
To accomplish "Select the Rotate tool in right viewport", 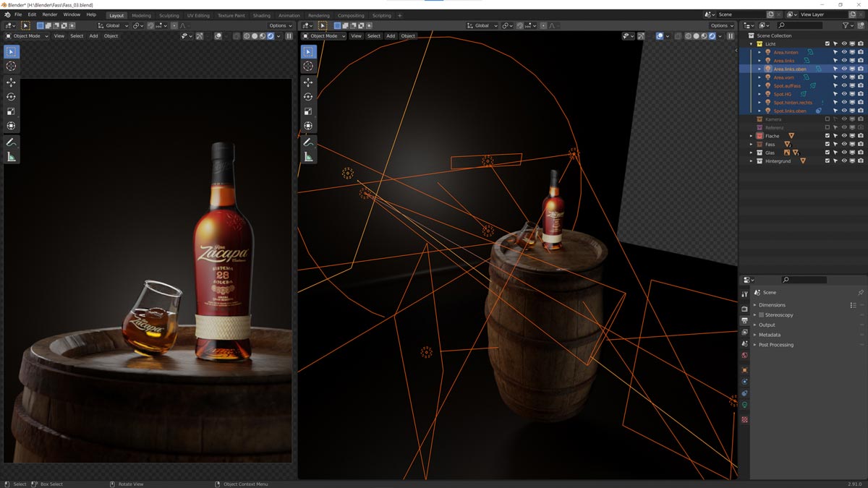I will (308, 97).
